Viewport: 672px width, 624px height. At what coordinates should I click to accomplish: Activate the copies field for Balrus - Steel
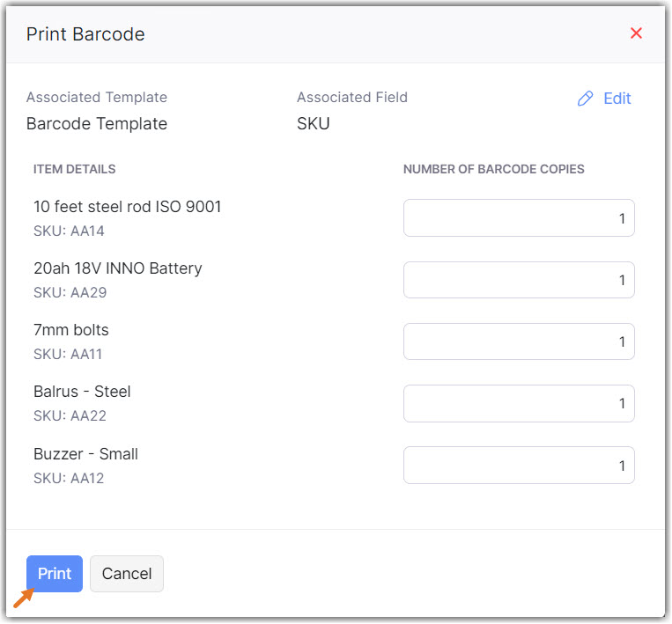click(x=519, y=403)
